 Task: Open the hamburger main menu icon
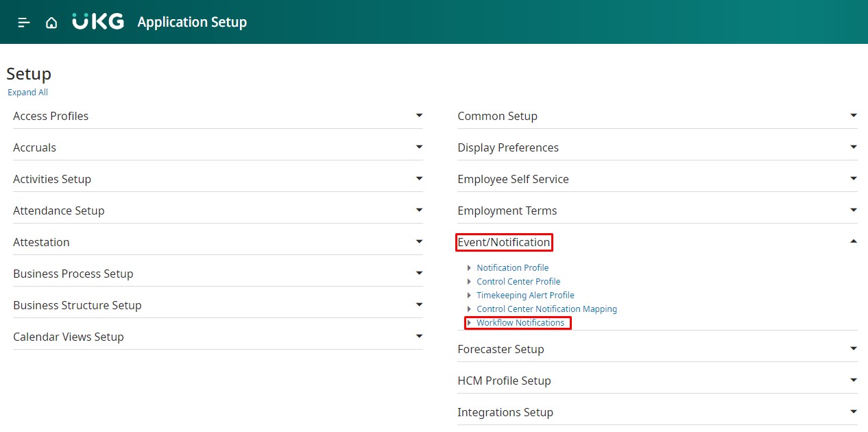tap(24, 23)
